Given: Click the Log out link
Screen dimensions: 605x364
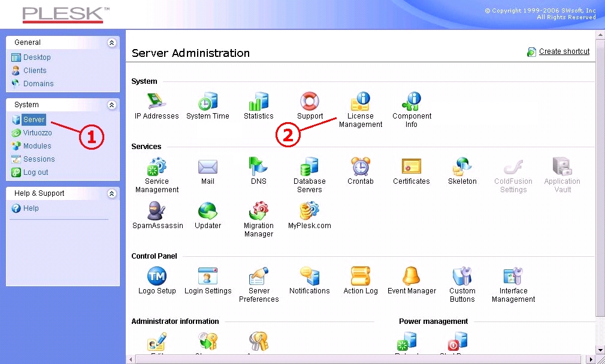Looking at the screenshot, I should 35,172.
